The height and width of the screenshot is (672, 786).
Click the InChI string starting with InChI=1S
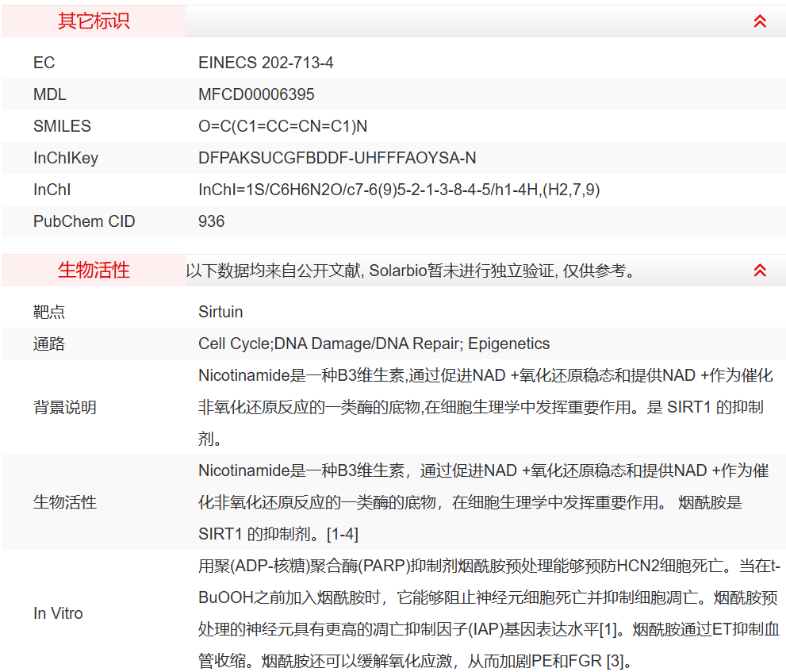(399, 190)
